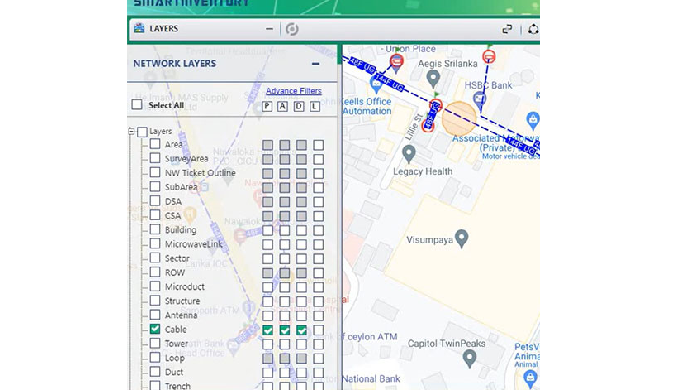680x390 pixels.
Task: Enable the Area layer checkbox
Action: [x=155, y=144]
